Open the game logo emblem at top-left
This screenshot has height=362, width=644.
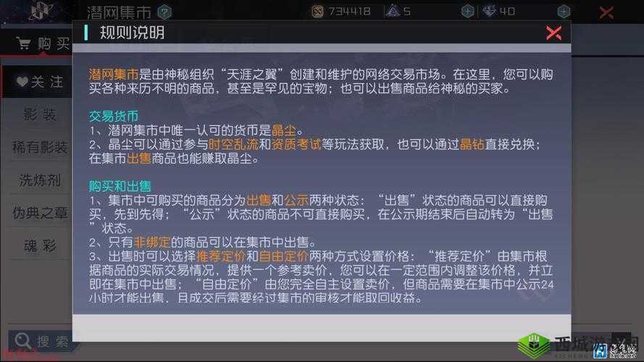point(41,11)
